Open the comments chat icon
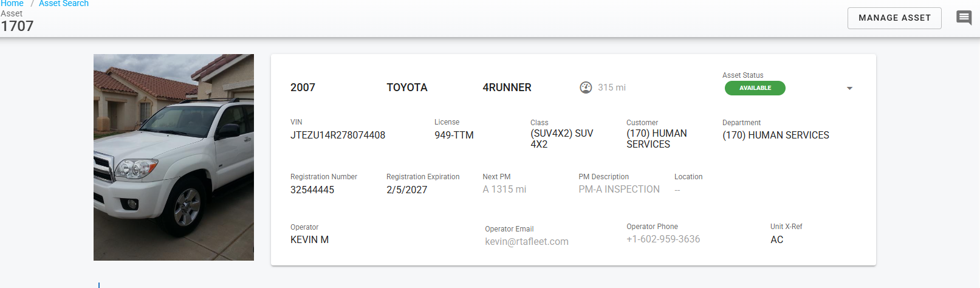This screenshot has height=288, width=980. pyautogui.click(x=964, y=18)
